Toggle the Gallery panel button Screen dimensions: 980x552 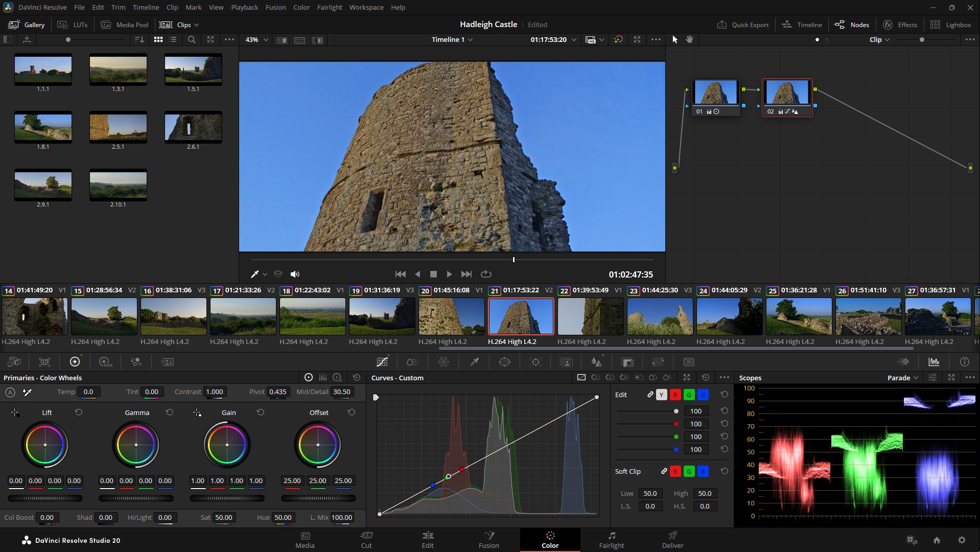[x=27, y=25]
